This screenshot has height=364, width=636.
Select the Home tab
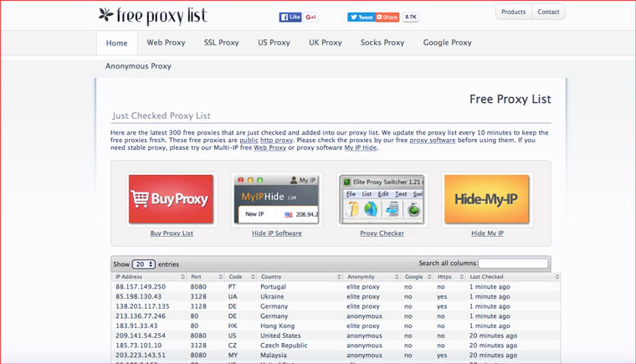pyautogui.click(x=117, y=43)
